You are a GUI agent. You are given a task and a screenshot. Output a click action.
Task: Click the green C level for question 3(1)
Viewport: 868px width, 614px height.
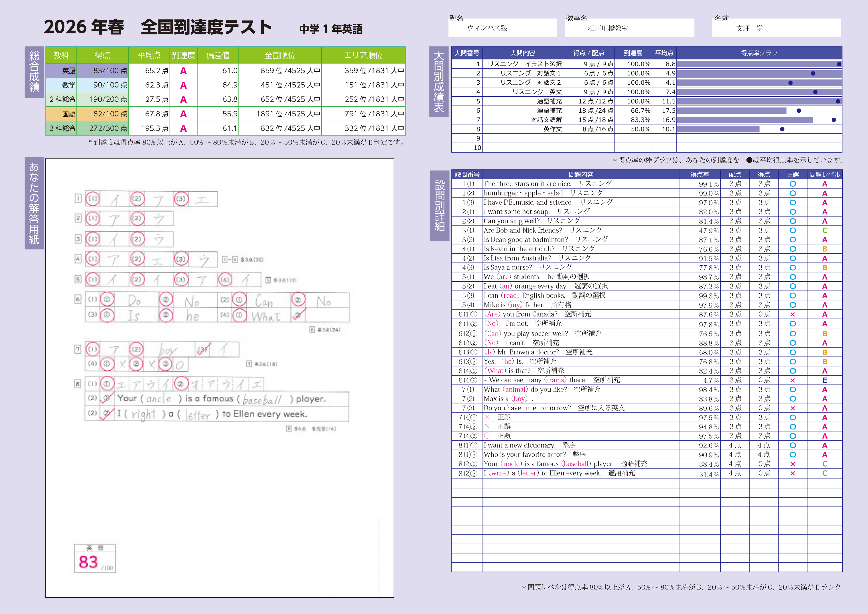point(825,231)
